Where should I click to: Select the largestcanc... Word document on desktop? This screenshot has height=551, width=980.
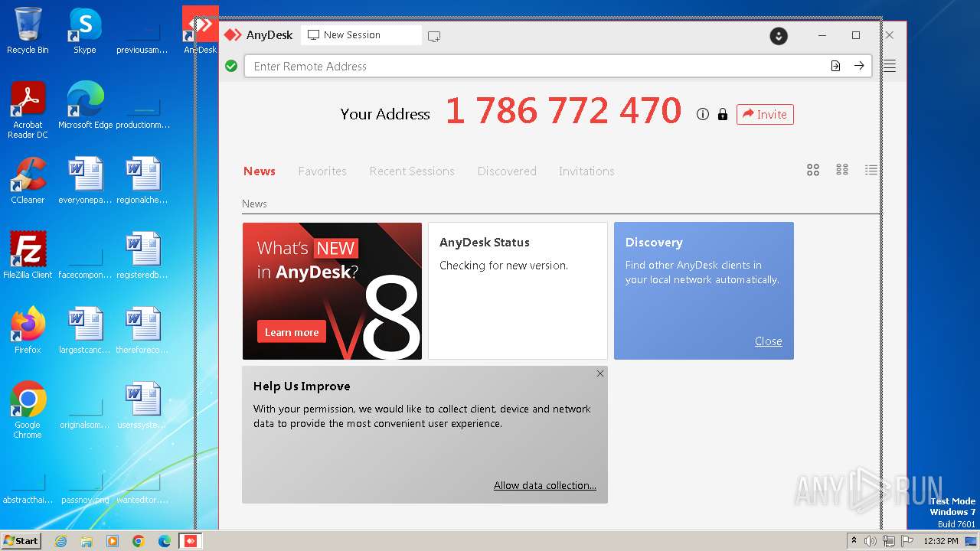(x=85, y=331)
